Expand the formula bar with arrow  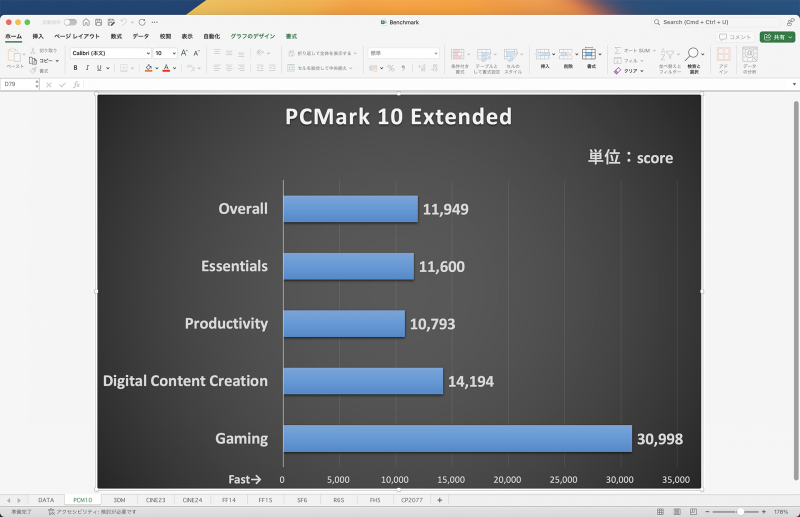point(794,84)
